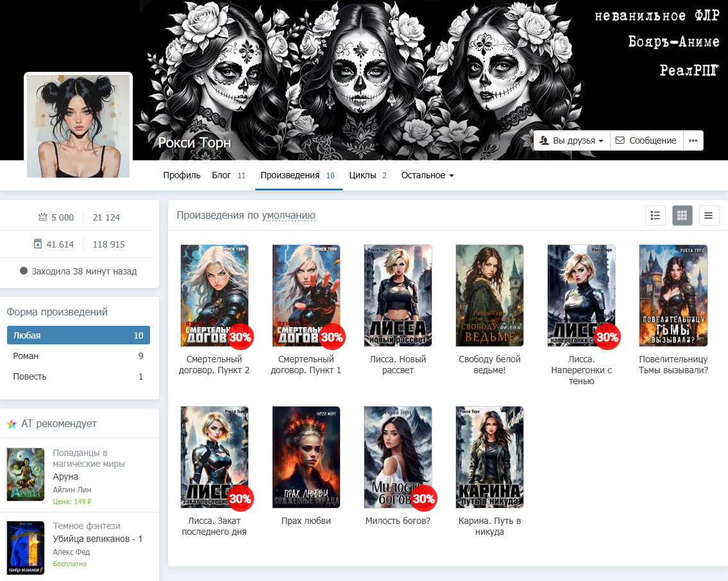Image resolution: width=728 pixels, height=581 pixels.
Task: Change sorting via по умолчанию dropdown
Action: (x=289, y=215)
